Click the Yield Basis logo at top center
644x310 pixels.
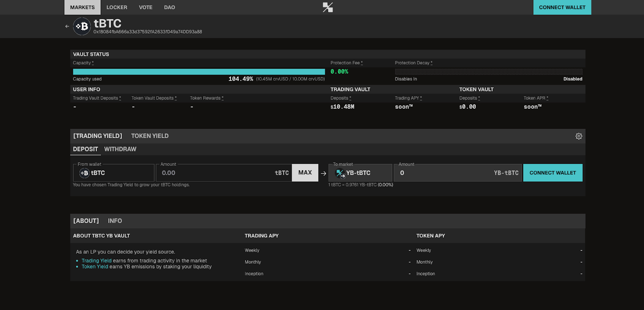tap(328, 7)
